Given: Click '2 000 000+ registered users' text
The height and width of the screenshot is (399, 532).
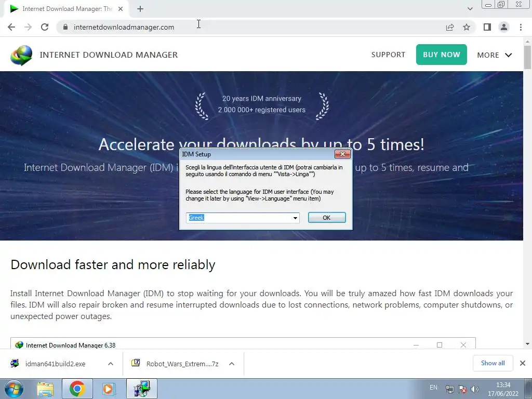Looking at the screenshot, I should pos(262,110).
